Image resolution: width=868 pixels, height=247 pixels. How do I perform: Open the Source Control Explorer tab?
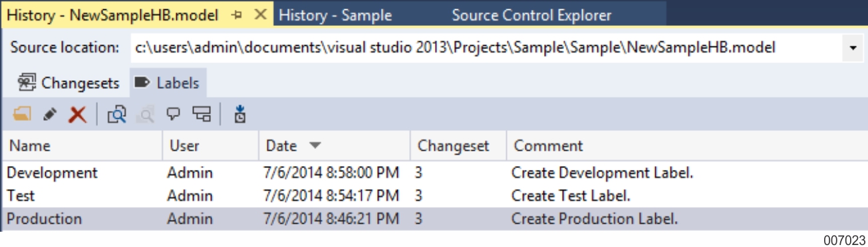531,15
